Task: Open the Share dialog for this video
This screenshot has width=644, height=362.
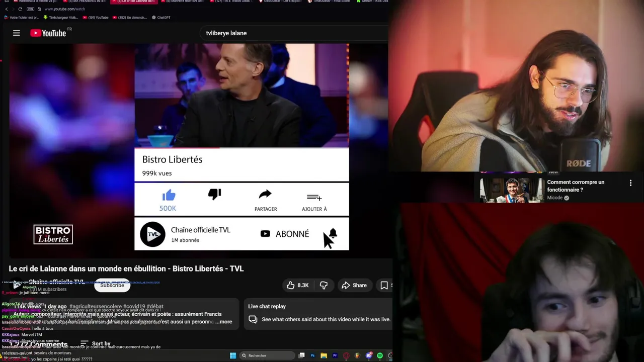Action: click(354, 285)
